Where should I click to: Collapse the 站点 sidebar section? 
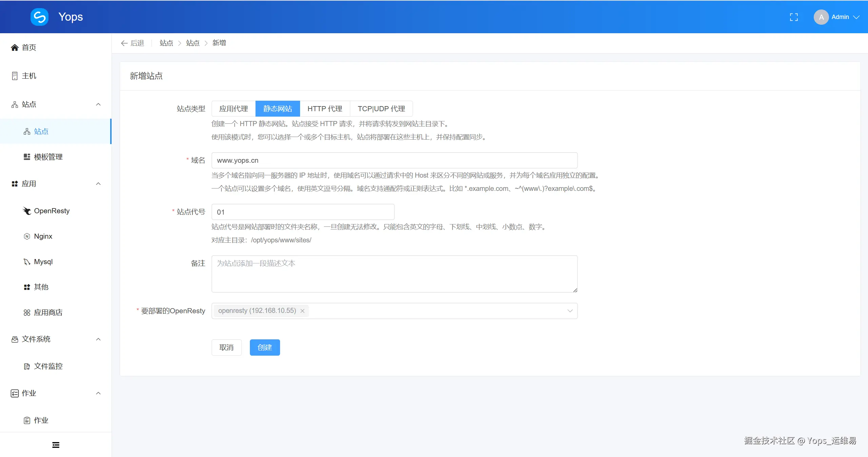coord(98,104)
